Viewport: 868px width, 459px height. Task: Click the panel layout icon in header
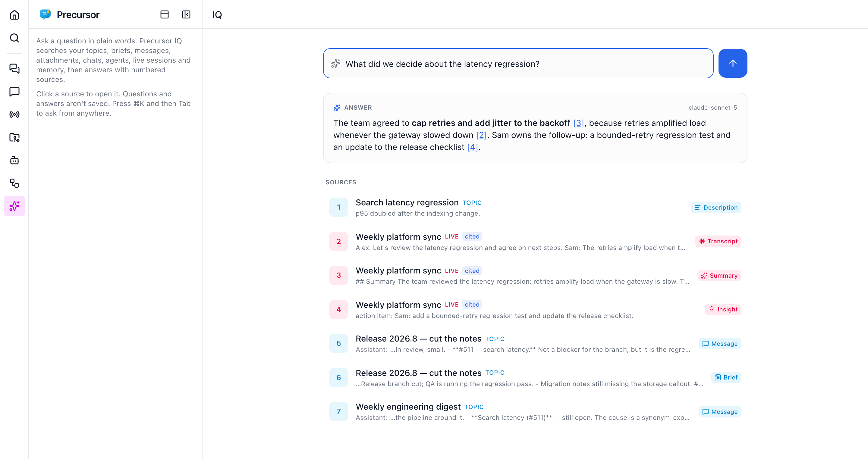(x=165, y=14)
